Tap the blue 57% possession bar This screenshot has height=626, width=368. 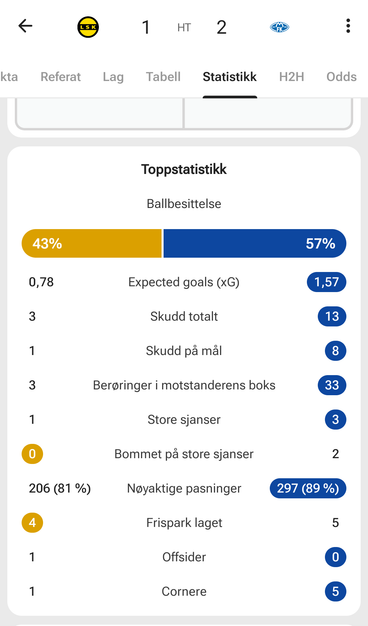255,244
